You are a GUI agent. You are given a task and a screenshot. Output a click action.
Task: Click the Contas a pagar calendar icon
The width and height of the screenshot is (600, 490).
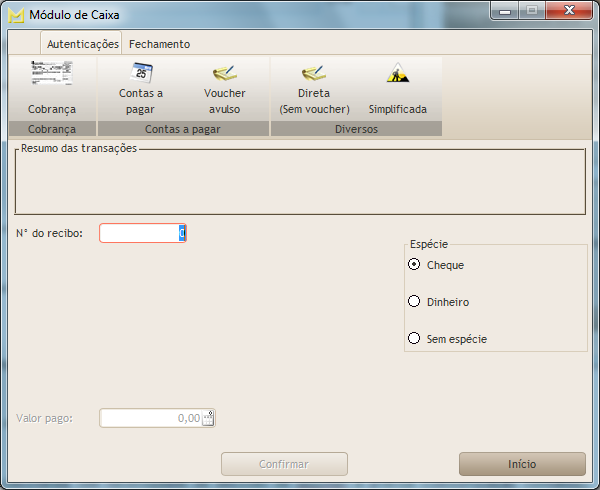point(141,75)
